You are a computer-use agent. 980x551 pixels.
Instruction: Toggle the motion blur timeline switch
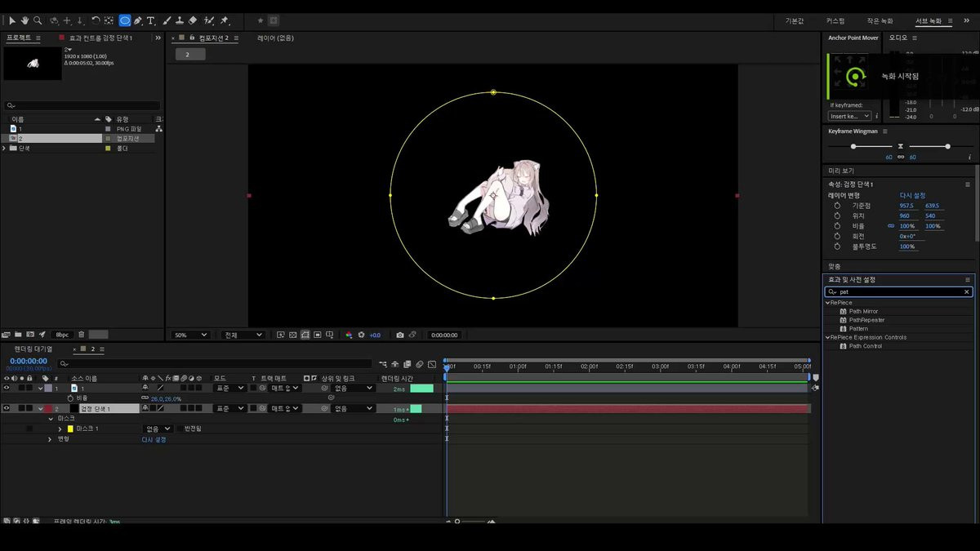419,364
